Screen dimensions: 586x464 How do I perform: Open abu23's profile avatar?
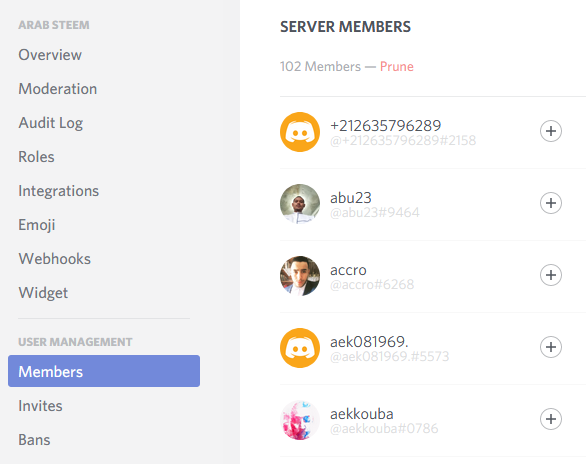coord(300,204)
